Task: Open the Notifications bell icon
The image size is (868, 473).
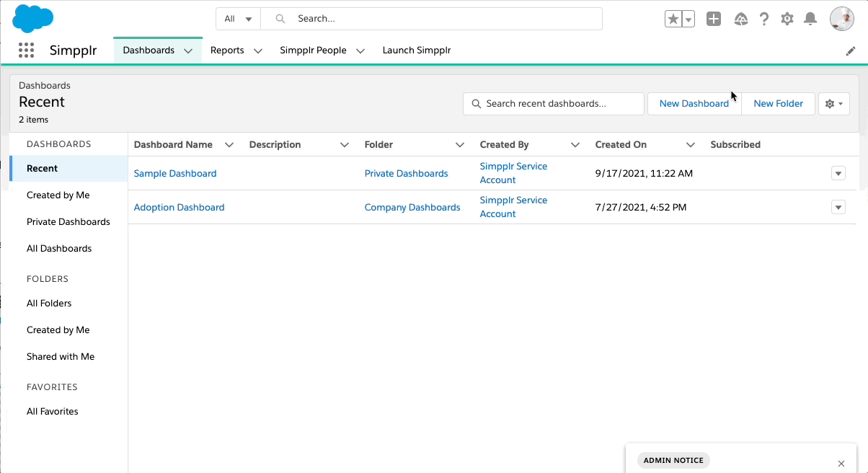Action: [810, 19]
